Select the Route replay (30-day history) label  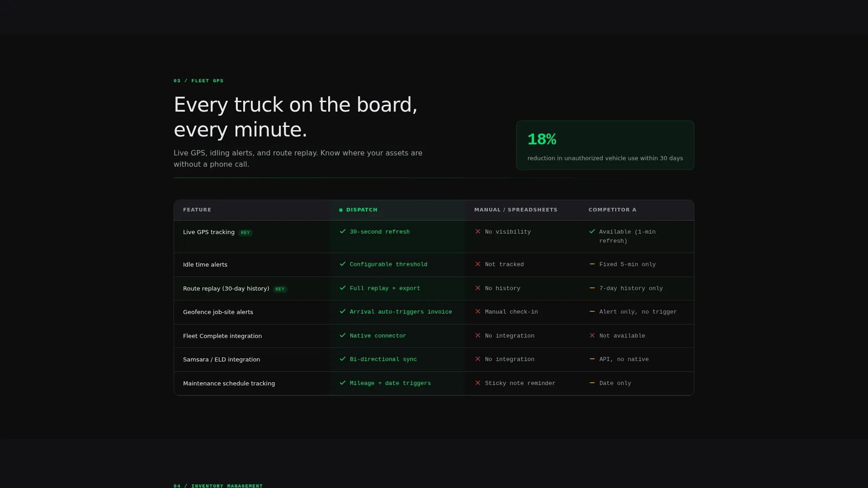(226, 289)
